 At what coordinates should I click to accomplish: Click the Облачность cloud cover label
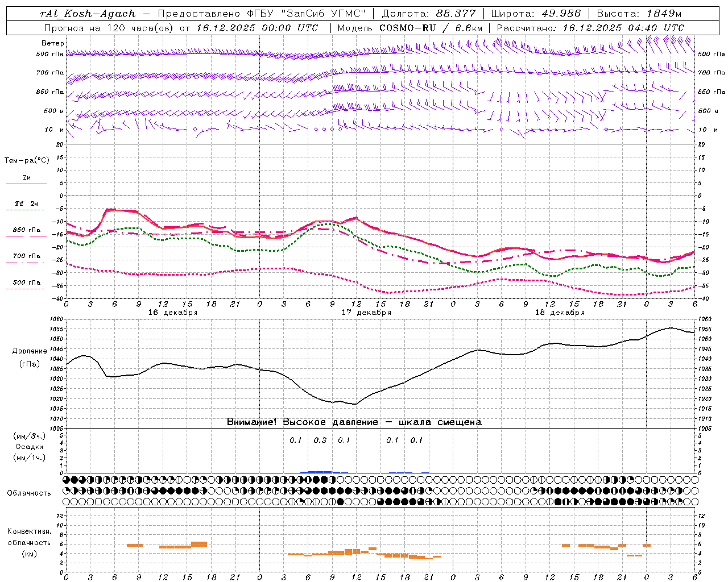point(29,493)
